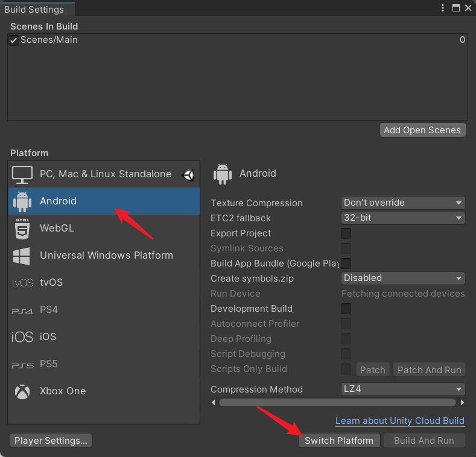The image size is (476, 457).
Task: Click the Build And Run button
Action: [x=424, y=441]
